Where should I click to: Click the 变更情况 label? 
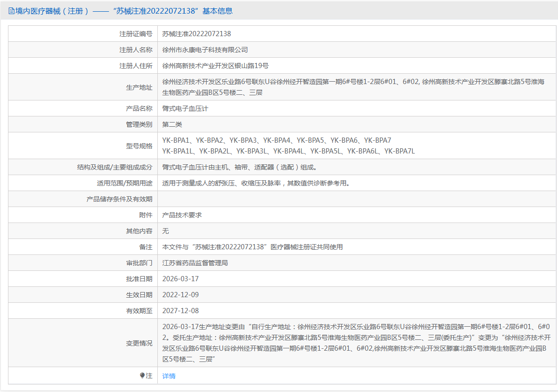coord(139,343)
